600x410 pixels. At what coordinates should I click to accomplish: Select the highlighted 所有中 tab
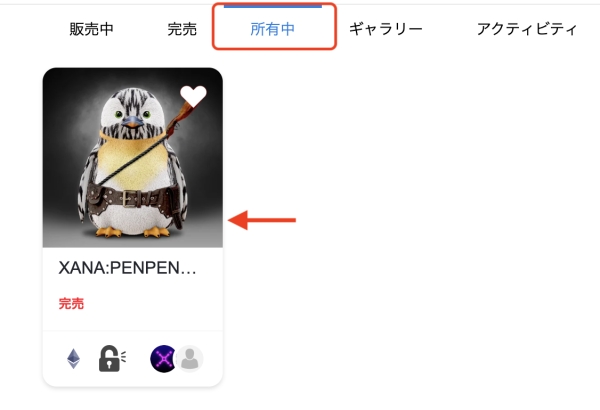[x=272, y=29]
